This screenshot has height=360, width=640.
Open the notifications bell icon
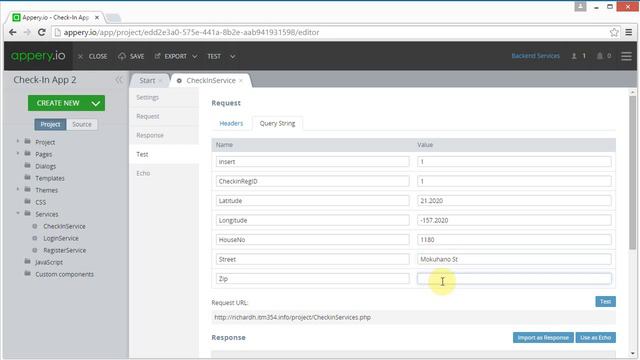[x=604, y=56]
